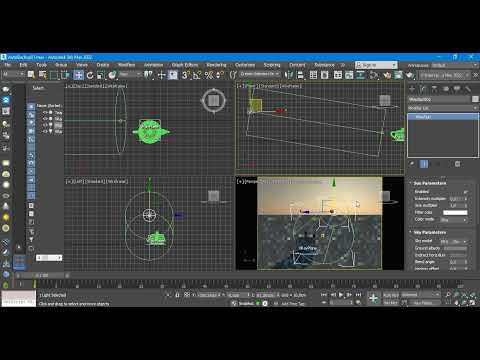Select the Select and Rotate tool
This screenshot has width=480, height=360.
[90, 75]
